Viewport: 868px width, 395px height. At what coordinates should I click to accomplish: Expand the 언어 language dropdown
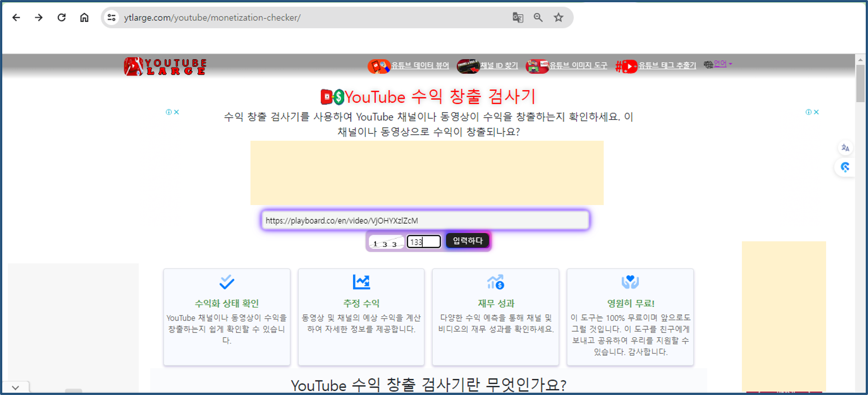[x=722, y=64]
